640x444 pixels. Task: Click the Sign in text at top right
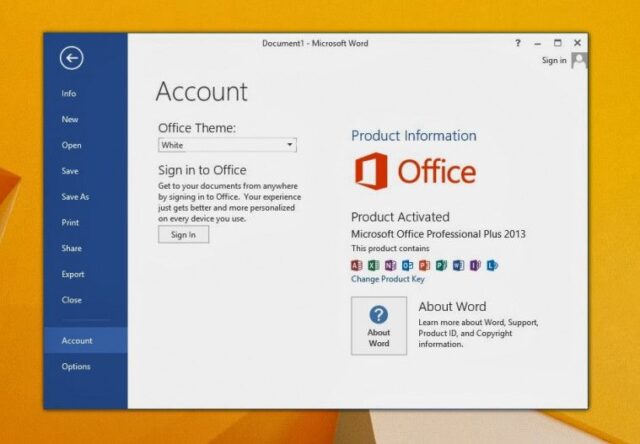pyautogui.click(x=554, y=61)
